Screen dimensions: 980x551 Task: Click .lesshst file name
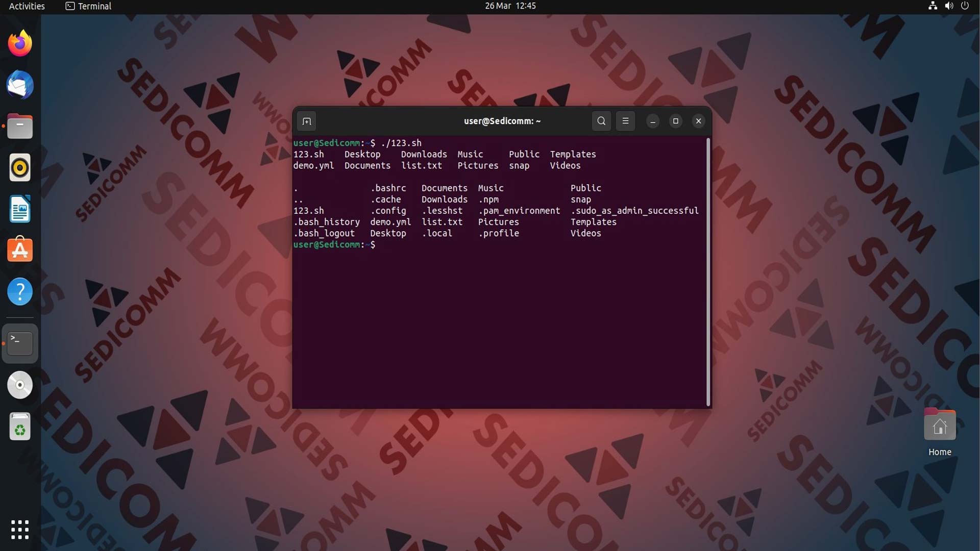pyautogui.click(x=442, y=211)
